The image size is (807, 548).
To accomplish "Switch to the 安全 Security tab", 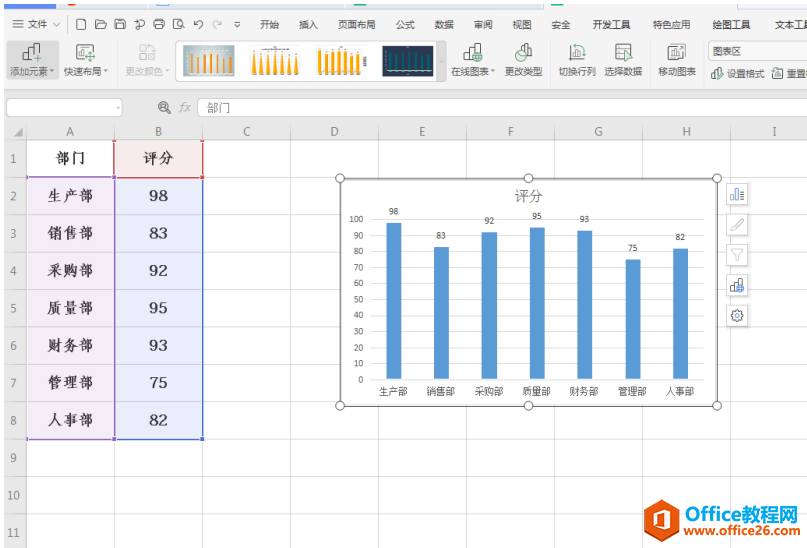I will click(x=560, y=24).
